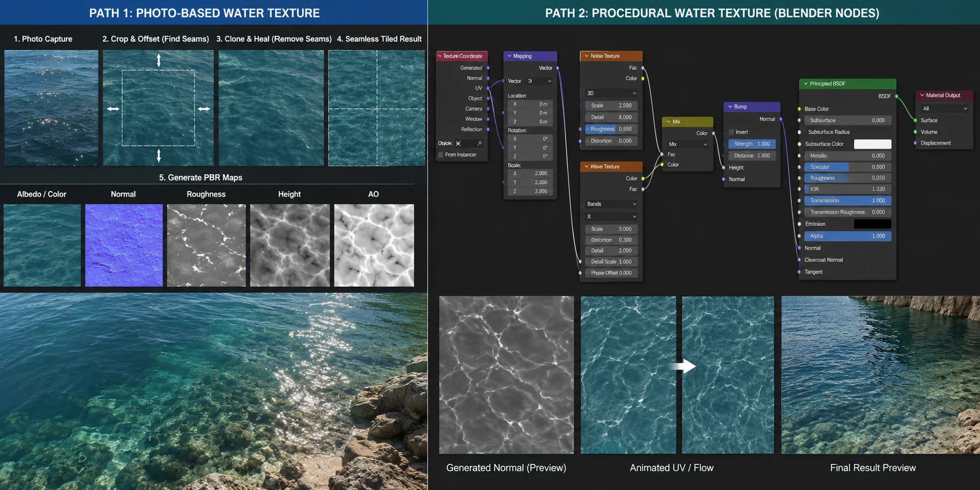Screen dimensions: 980x490
Task: Select the Clone & Heal thumbnail
Action: click(x=271, y=108)
